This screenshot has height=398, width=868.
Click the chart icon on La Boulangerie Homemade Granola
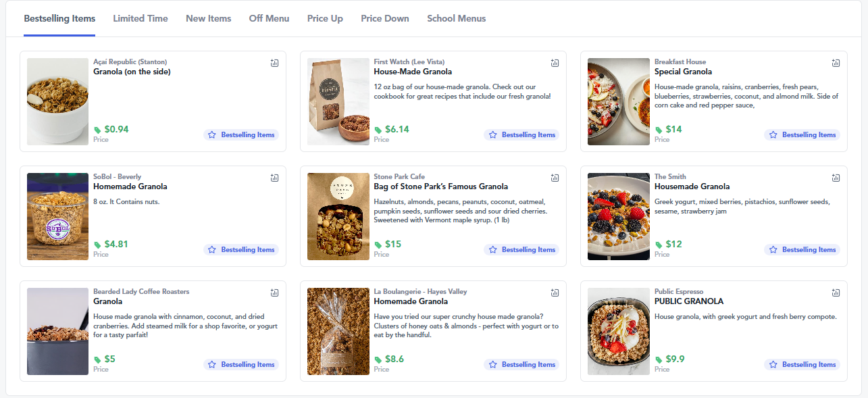point(555,293)
